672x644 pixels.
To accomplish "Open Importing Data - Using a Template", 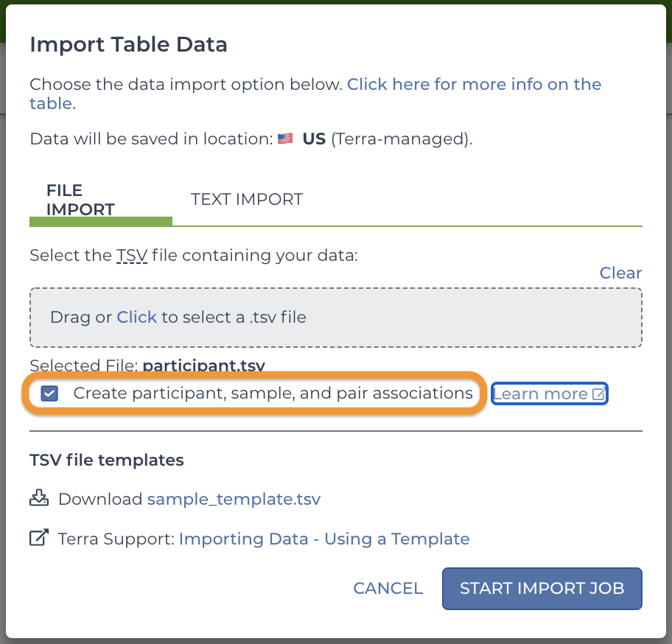I will click(324, 539).
